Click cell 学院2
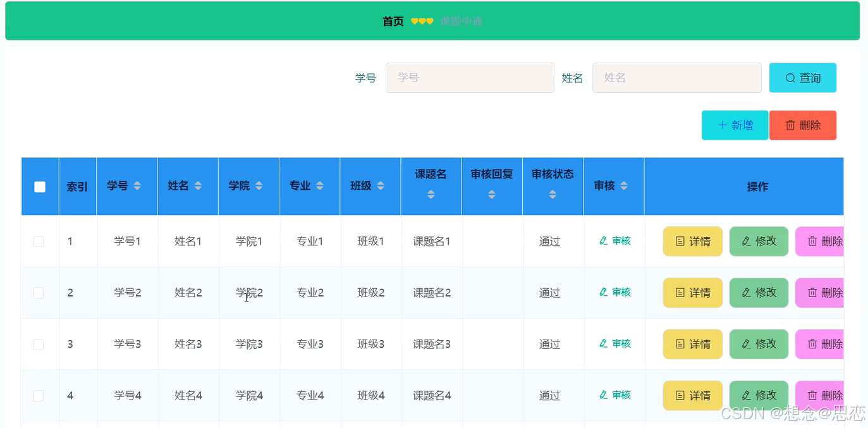 (x=249, y=293)
